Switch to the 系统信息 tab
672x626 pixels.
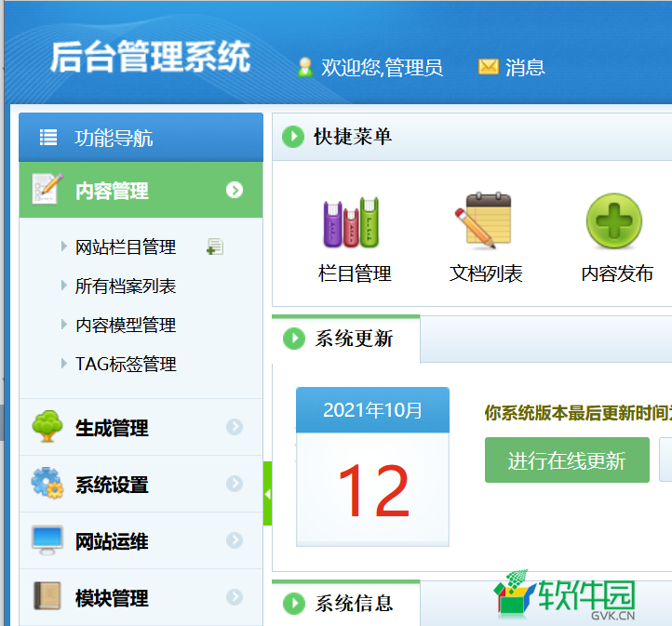tap(346, 604)
